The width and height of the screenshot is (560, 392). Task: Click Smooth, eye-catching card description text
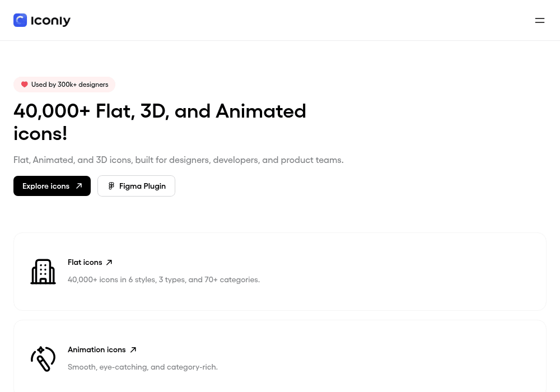click(143, 367)
